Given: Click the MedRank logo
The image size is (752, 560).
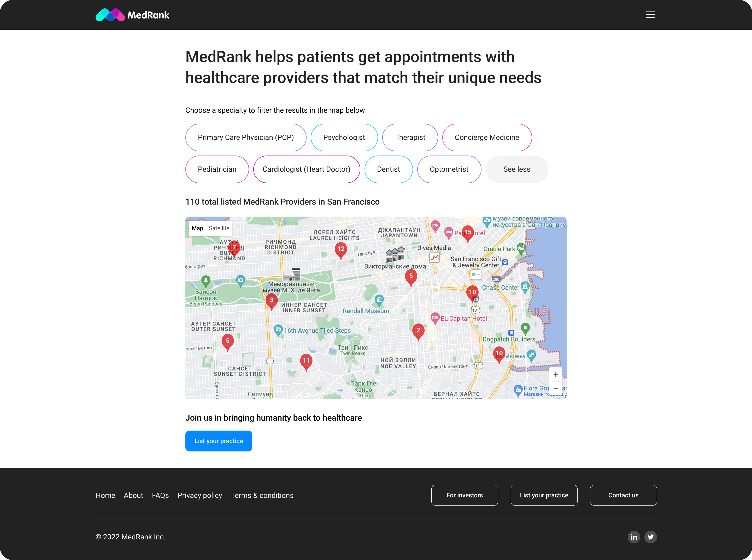Looking at the screenshot, I should [x=132, y=15].
